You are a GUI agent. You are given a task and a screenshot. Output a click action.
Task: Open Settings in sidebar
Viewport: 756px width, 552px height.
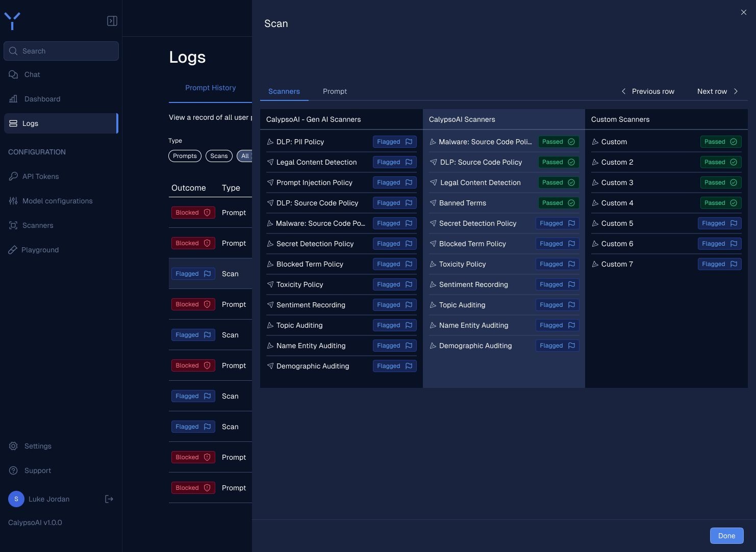[38, 446]
